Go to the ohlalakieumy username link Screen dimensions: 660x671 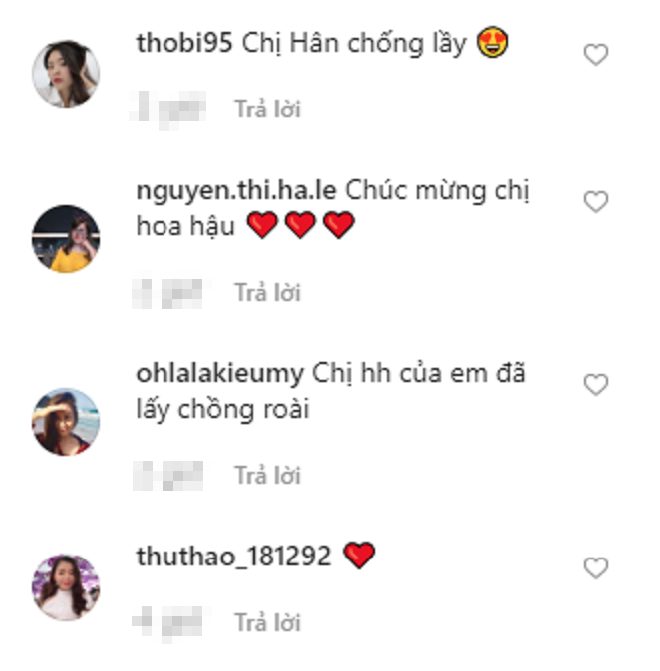[220, 374]
